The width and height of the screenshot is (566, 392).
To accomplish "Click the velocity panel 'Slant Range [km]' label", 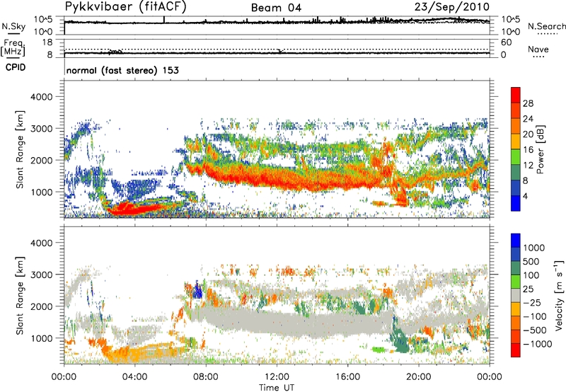I will pos(20,296).
